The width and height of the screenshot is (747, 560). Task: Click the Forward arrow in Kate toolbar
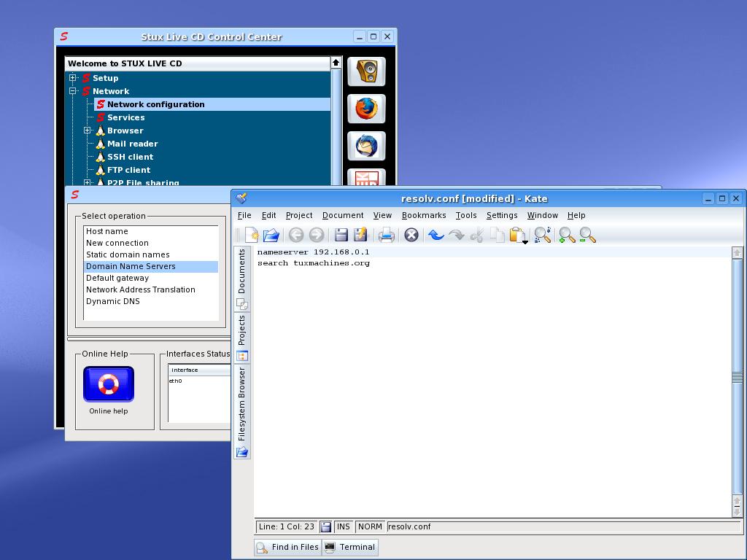click(x=317, y=235)
